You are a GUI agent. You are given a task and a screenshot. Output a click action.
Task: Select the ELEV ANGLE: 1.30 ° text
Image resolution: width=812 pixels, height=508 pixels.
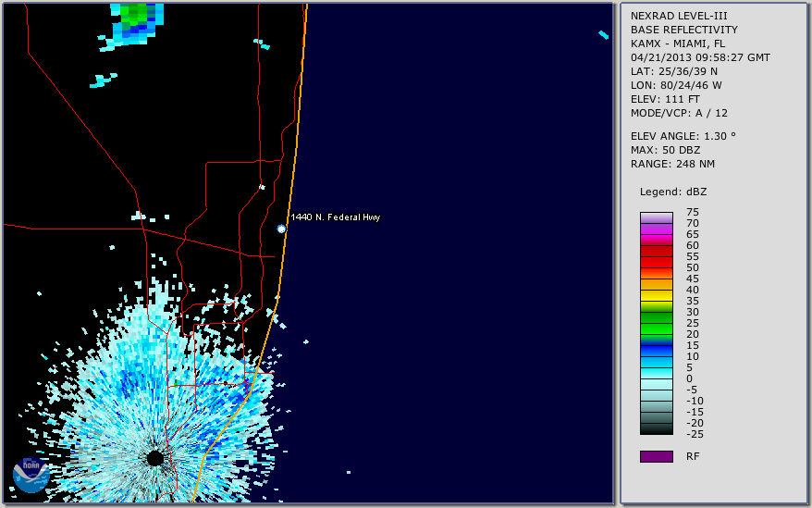click(x=683, y=136)
